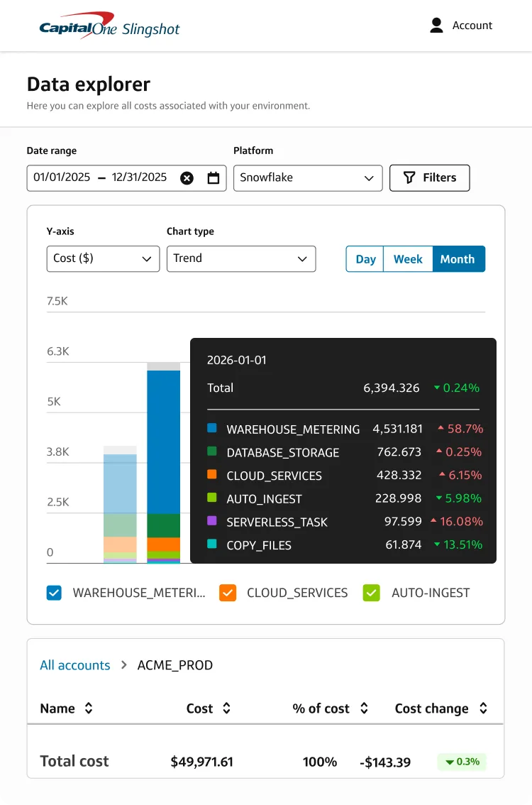The width and height of the screenshot is (532, 805).
Task: Open the Y-axis Cost ($) dropdown
Action: pyautogui.click(x=103, y=258)
